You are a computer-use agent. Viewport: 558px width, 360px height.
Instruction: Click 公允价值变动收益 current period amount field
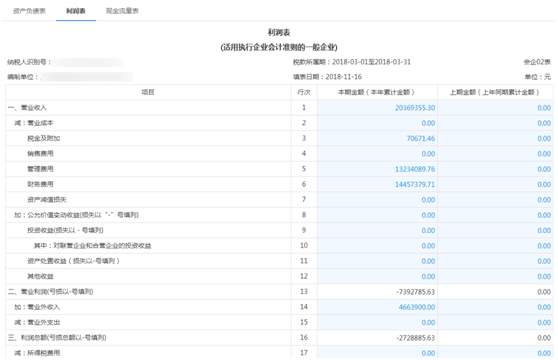[377, 215]
